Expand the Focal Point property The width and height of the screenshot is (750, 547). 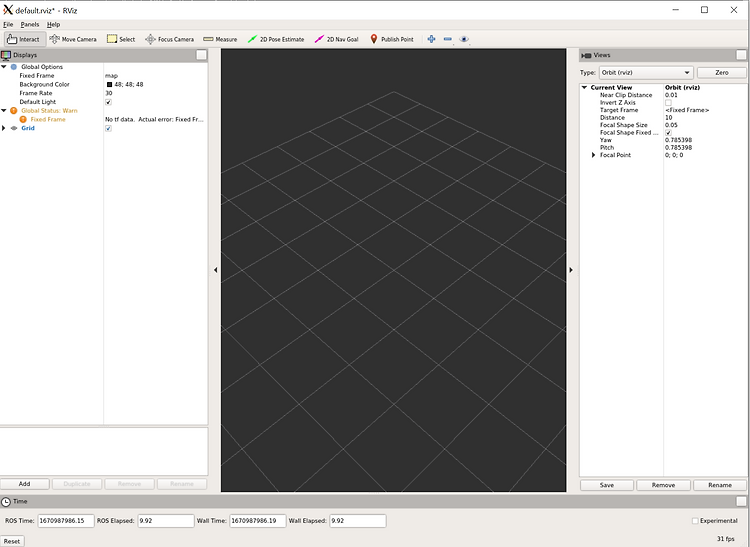[x=594, y=155]
